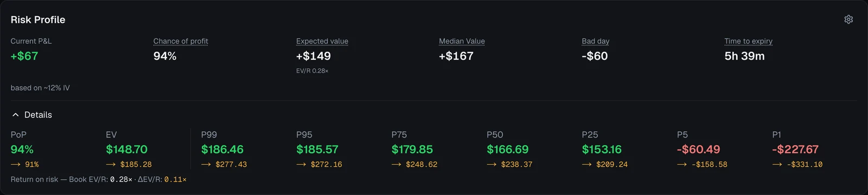This screenshot has height=195, width=868.
Task: Click the Time to expiry label
Action: coord(748,41)
